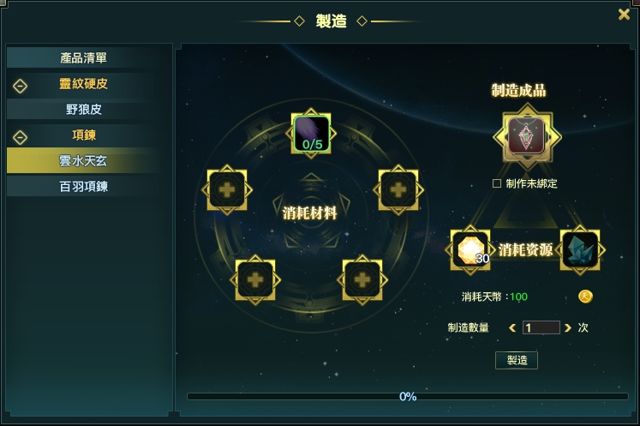Click the gold coin icon beside 消耗天幣
Viewport: 640px width, 426px height.
click(x=585, y=296)
